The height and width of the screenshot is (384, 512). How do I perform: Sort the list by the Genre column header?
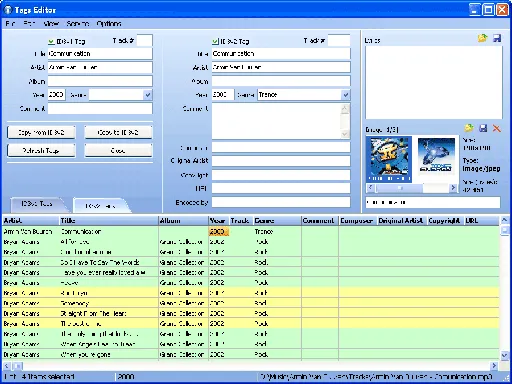pos(277,221)
